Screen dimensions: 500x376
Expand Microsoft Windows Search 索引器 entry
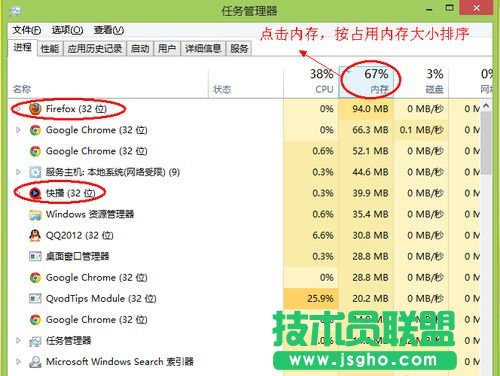point(18,362)
